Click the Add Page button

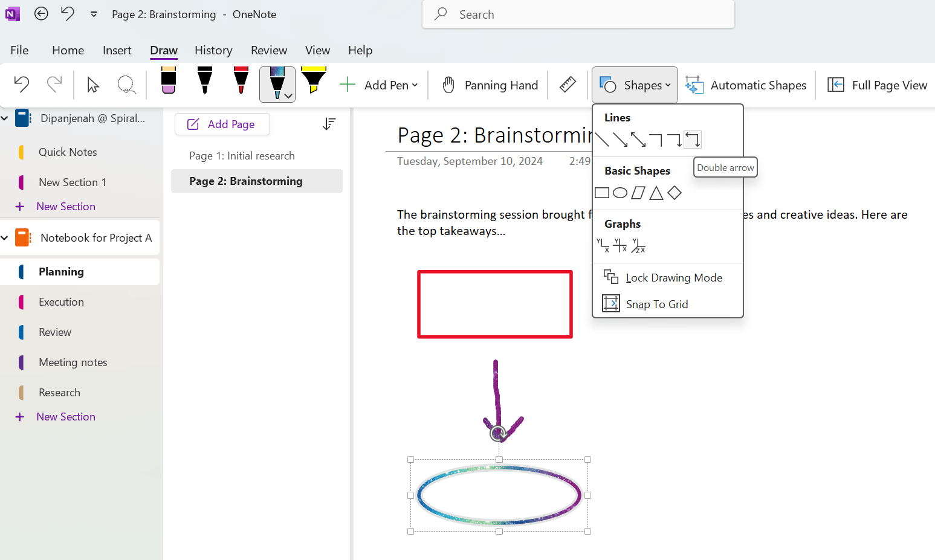pyautogui.click(x=222, y=124)
